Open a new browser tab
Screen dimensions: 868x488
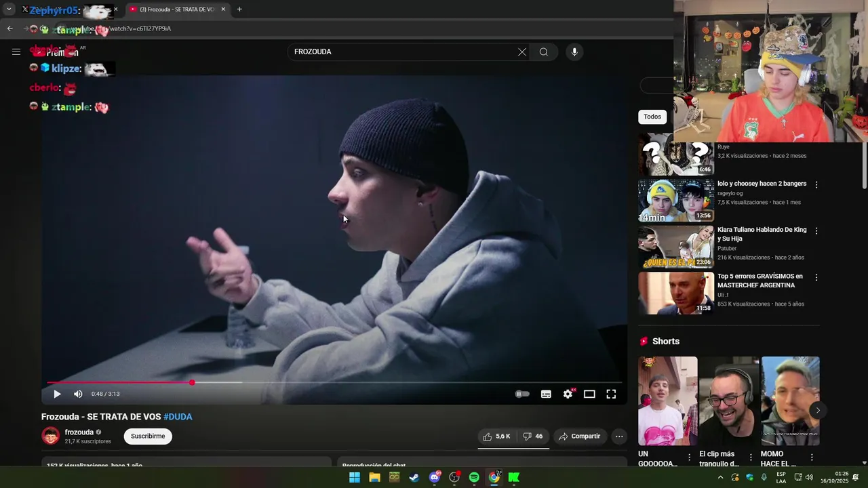coord(239,9)
